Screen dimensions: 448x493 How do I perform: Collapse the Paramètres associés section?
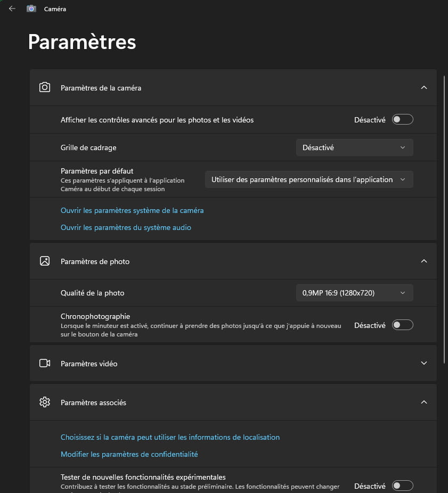coord(424,402)
